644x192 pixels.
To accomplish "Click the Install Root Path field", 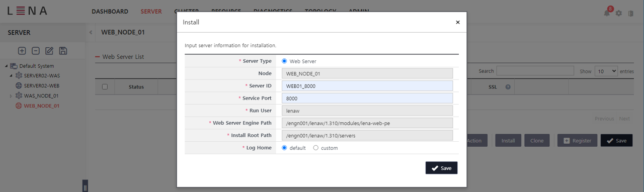I will click(x=367, y=136).
